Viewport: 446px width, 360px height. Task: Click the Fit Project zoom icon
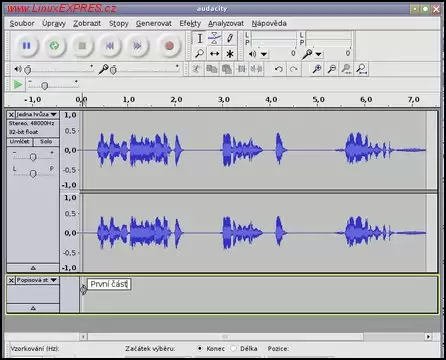[x=362, y=69]
